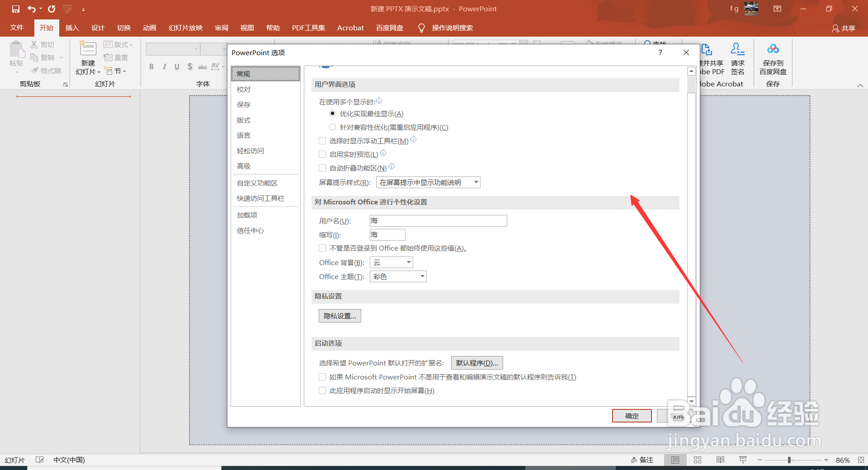
Task: Open clipboard pane launcher
Action: tap(66, 85)
